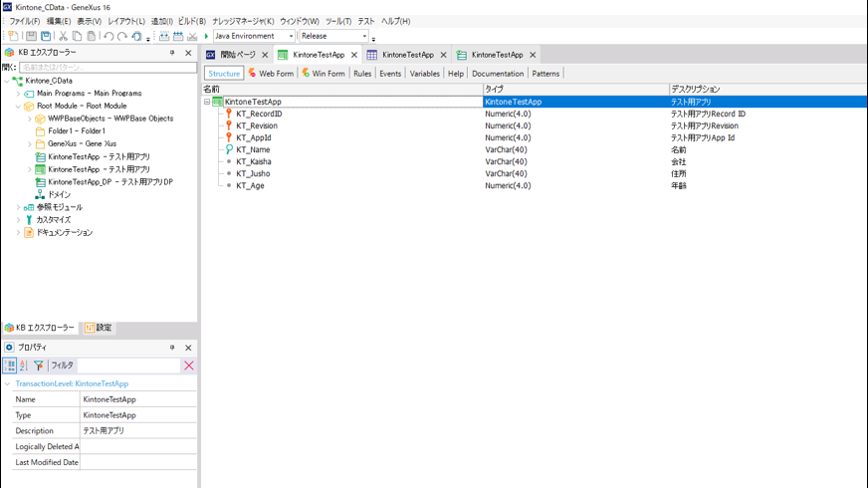Open the 表示(V) menu

click(89, 21)
